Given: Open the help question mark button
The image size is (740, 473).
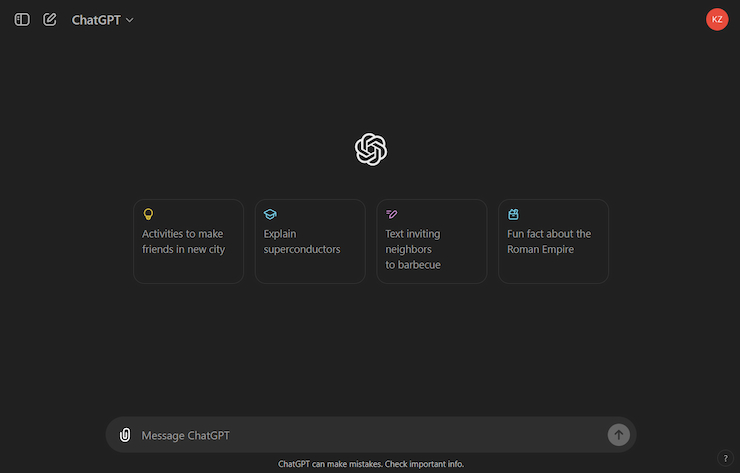Looking at the screenshot, I should pos(725,458).
